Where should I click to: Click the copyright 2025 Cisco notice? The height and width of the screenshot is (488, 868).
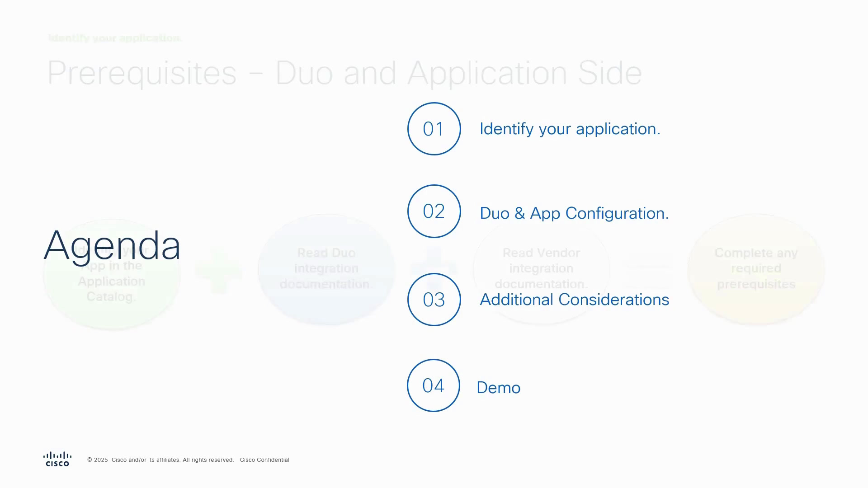pos(160,460)
